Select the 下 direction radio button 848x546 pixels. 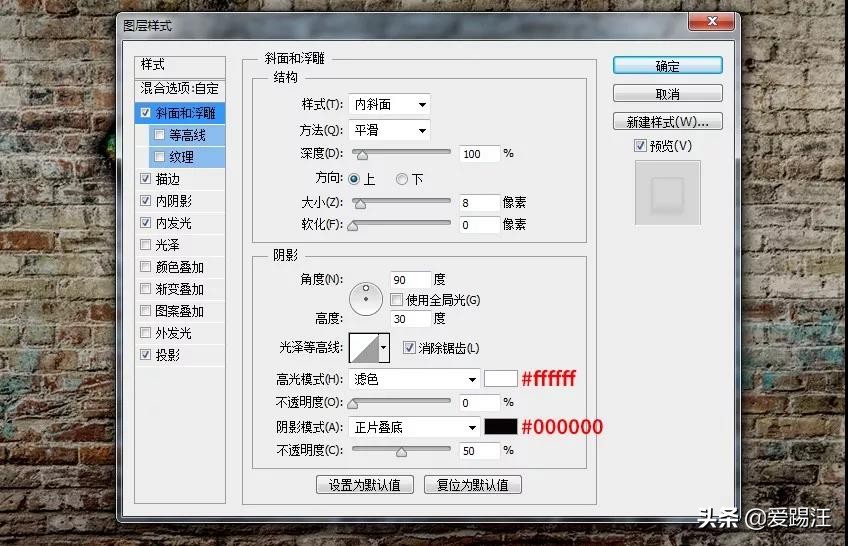(x=401, y=179)
